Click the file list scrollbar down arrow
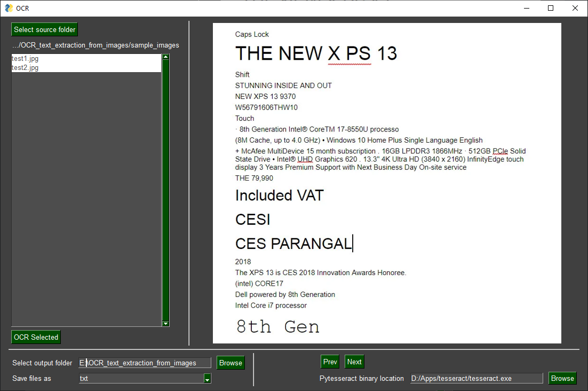588x391 pixels. (165, 324)
